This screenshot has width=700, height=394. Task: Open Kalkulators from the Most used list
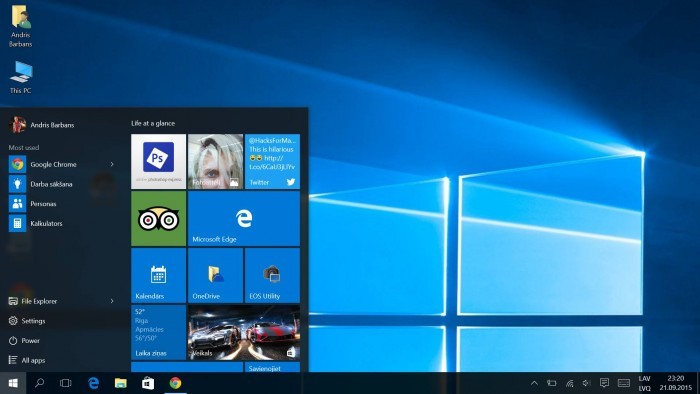[x=62, y=223]
